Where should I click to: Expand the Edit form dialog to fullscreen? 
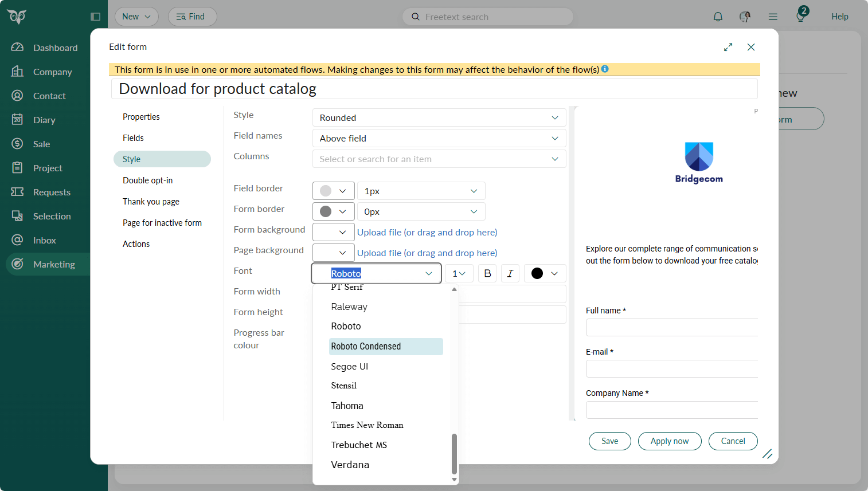(728, 47)
